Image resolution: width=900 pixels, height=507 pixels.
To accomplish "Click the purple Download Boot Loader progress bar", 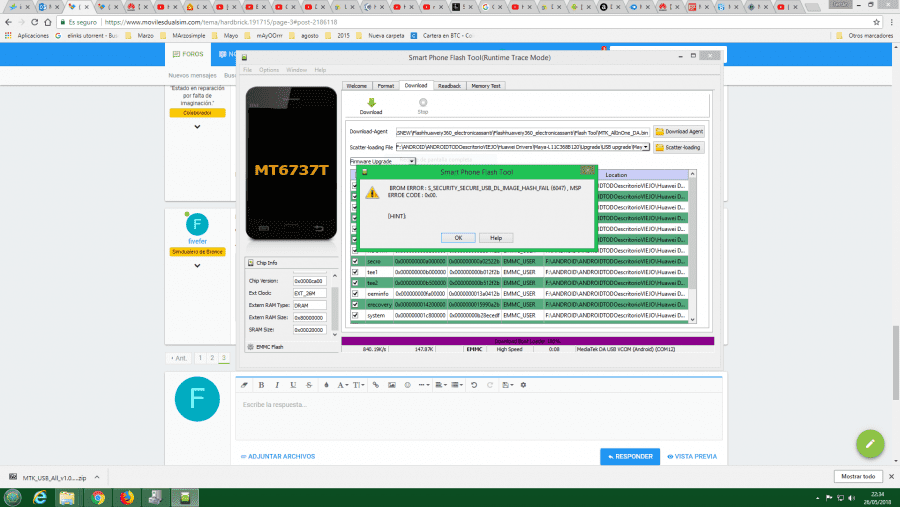I will pyautogui.click(x=527, y=341).
